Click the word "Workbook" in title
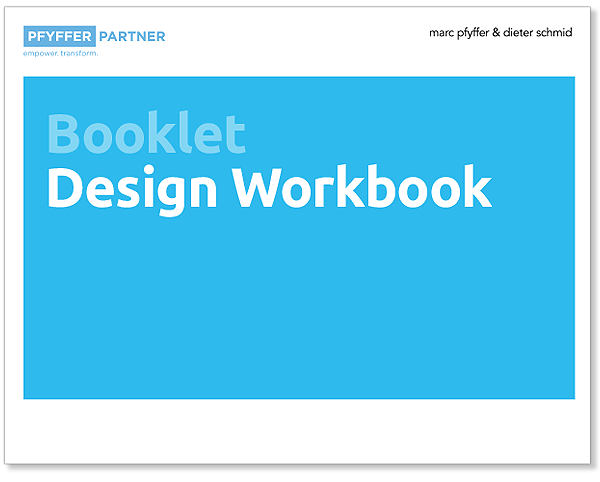This screenshot has height=482, width=600. 362,187
